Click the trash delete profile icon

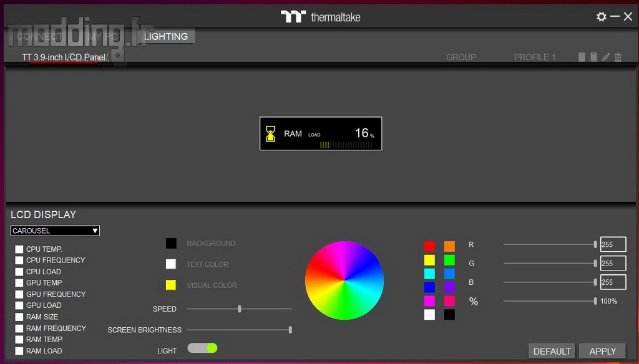pos(618,57)
